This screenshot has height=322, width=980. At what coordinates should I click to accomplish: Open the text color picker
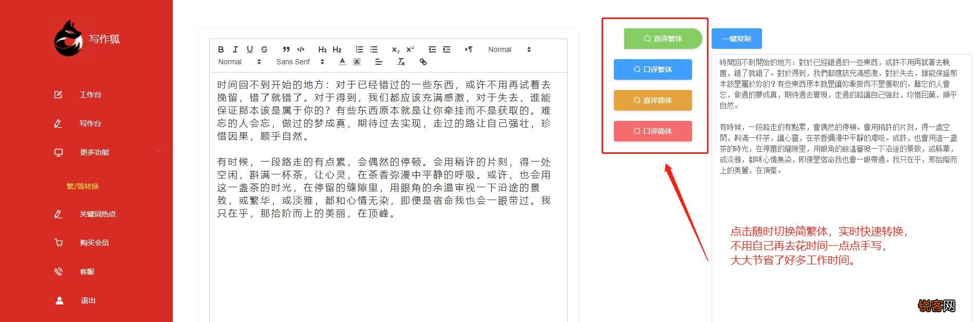point(342,62)
